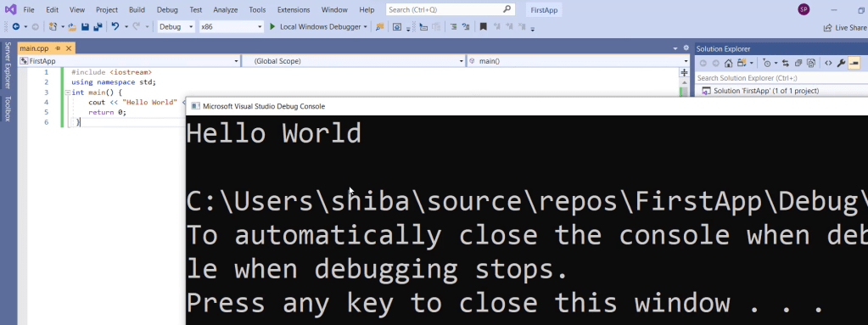Viewport: 868px width, 325px height.
Task: Select Solution 'FirstApp' in Solution Explorer
Action: click(x=766, y=91)
